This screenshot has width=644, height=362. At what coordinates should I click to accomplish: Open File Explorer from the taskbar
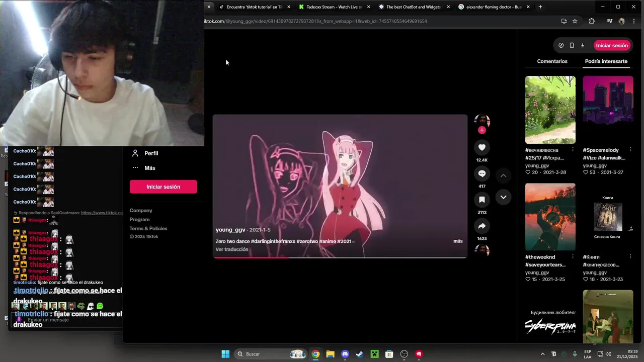coord(330,354)
